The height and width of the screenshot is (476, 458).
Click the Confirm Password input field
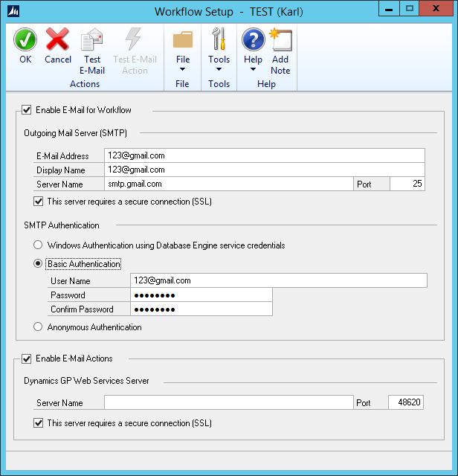coord(201,309)
